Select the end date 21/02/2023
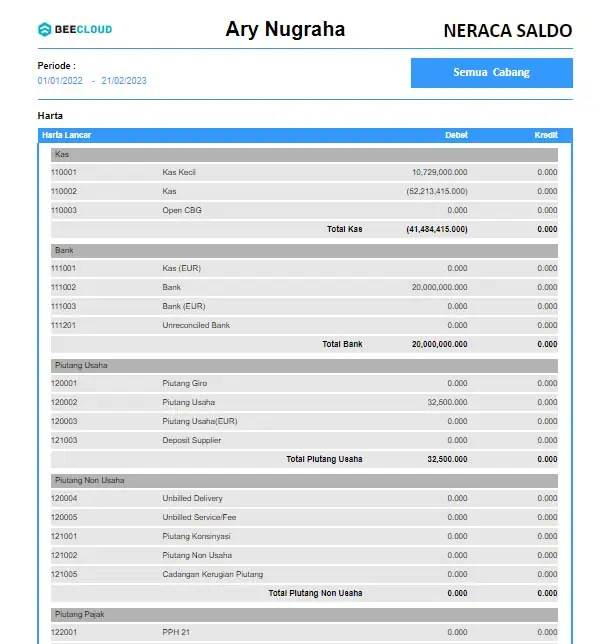The height and width of the screenshot is (644, 610). click(124, 80)
